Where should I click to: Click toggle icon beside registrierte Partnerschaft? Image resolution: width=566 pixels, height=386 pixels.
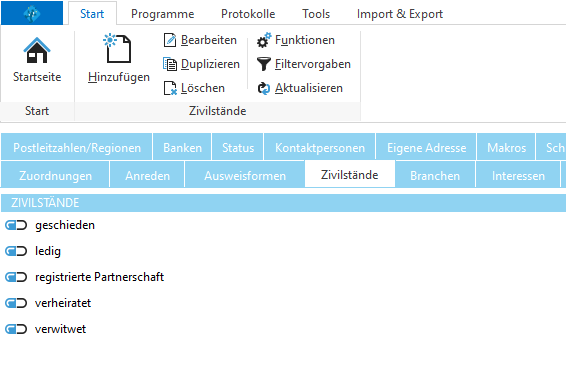(x=16, y=277)
